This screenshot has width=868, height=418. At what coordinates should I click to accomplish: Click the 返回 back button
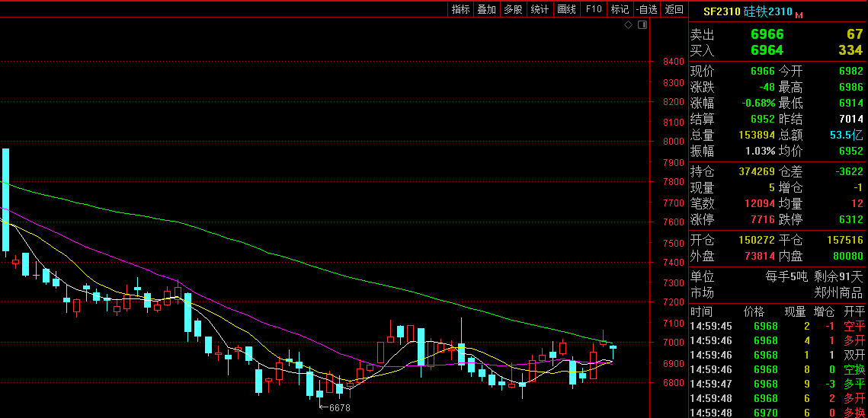674,9
